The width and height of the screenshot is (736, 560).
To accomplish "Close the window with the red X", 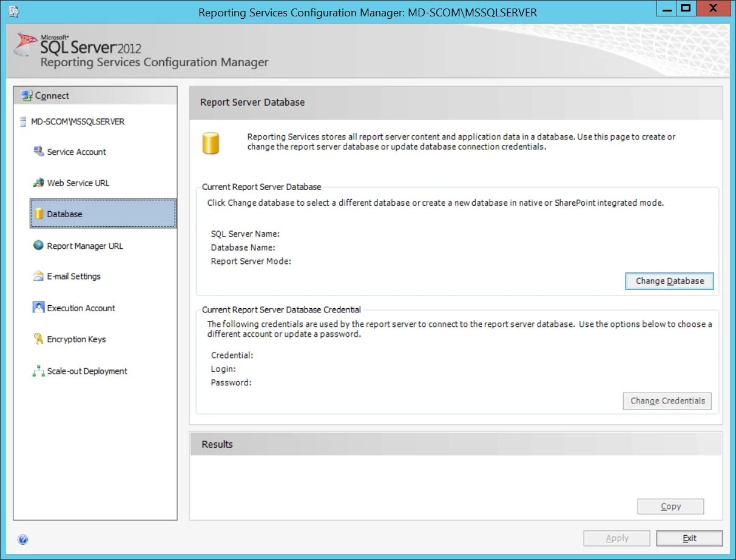I will pos(714,8).
